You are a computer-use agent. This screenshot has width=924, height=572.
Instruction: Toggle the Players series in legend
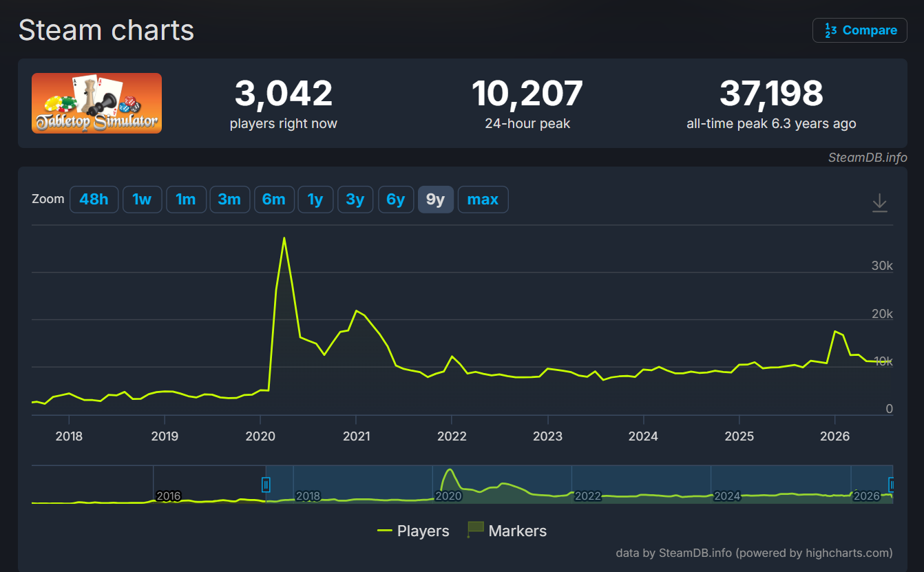[413, 531]
